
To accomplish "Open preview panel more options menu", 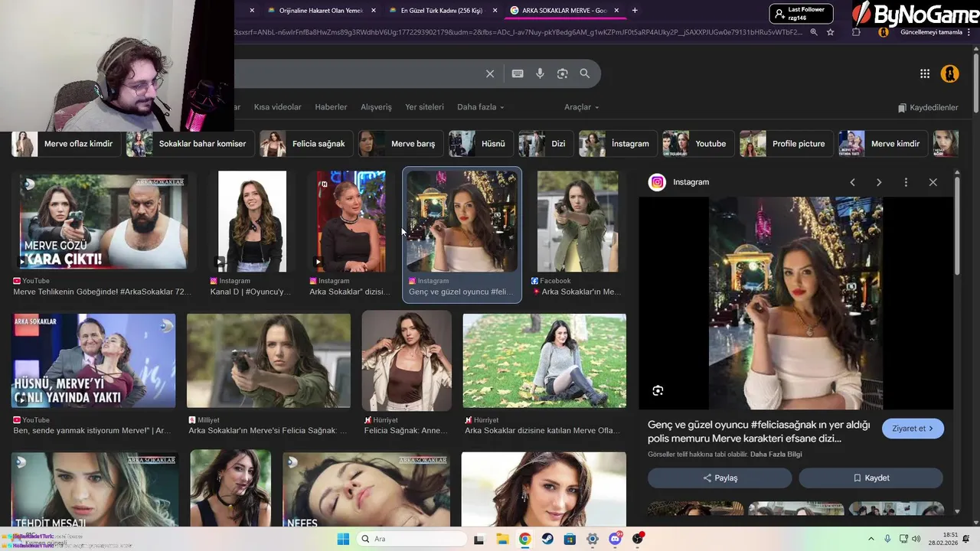I will tap(906, 182).
